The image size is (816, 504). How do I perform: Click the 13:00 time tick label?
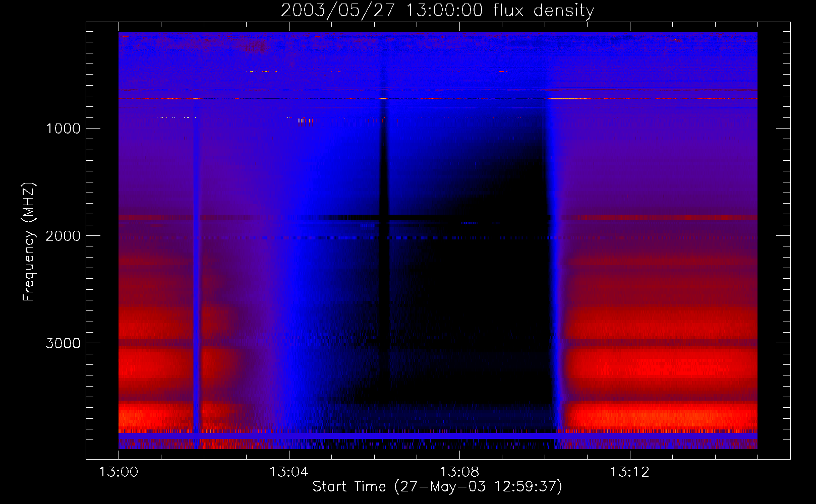pos(119,472)
